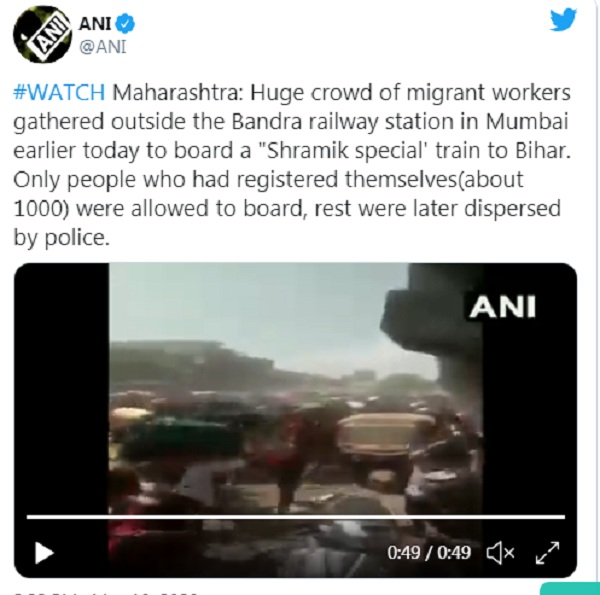Screen dimensions: 600x595
Task: Enter fullscreen via the diagonal arrows icon
Action: click(547, 553)
